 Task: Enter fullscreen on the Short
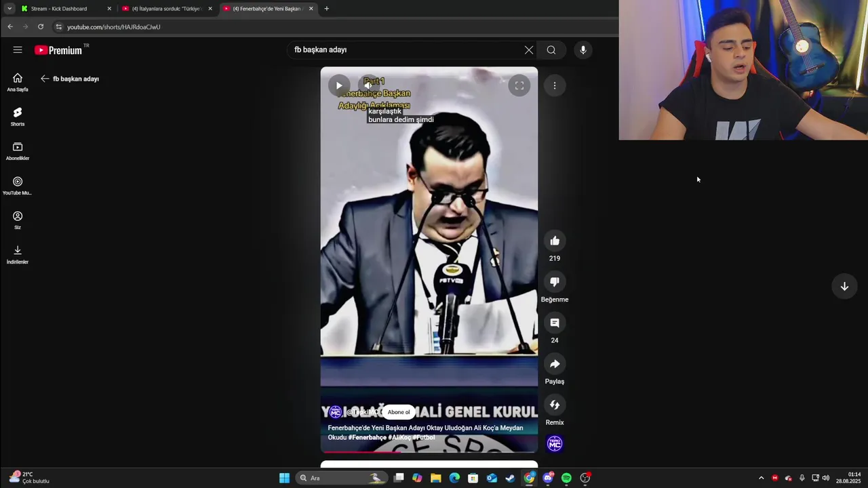(x=519, y=85)
